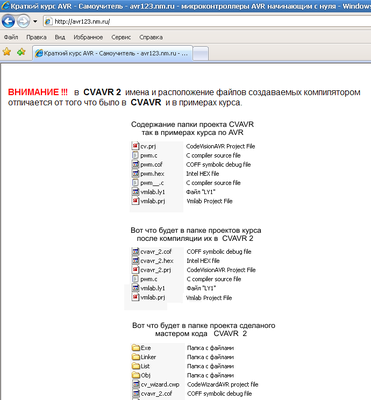Select the Краткий курс AVR browser tab
This screenshot has height=400, width=371.
(112, 53)
